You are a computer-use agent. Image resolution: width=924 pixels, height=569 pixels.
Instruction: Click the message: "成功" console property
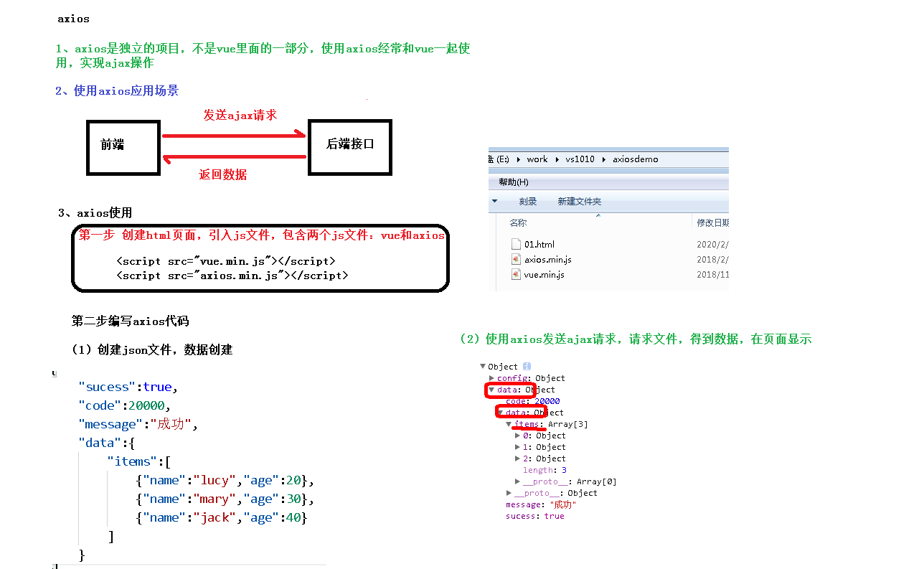pyautogui.click(x=541, y=504)
